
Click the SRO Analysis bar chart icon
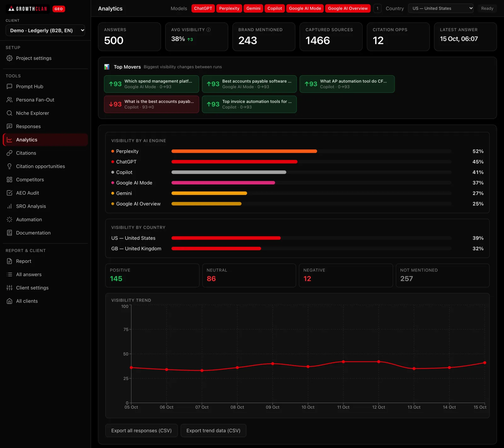[9, 206]
